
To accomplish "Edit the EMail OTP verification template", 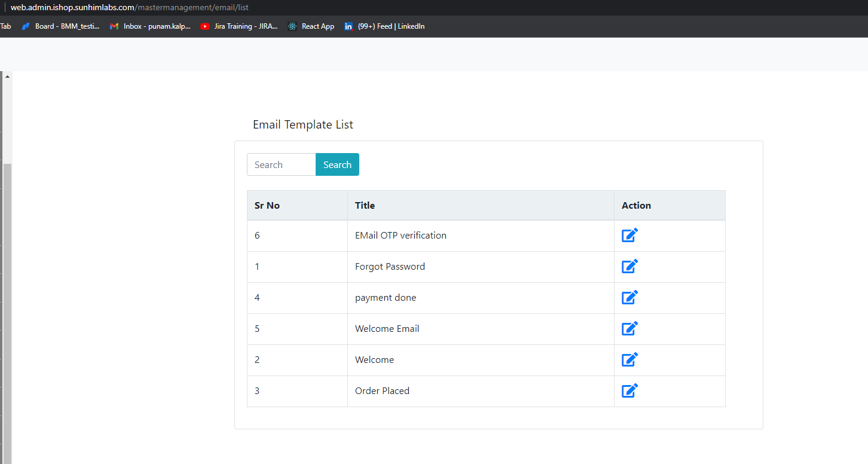I will click(x=629, y=236).
